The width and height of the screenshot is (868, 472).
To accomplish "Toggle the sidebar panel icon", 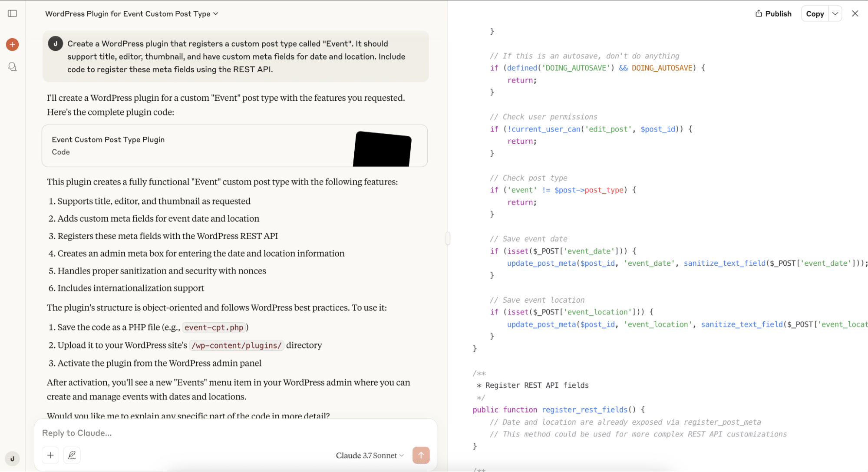I will point(13,13).
